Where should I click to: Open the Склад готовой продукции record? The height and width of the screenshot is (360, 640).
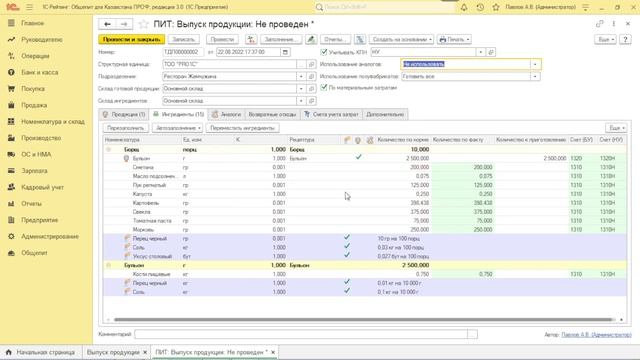pos(311,89)
